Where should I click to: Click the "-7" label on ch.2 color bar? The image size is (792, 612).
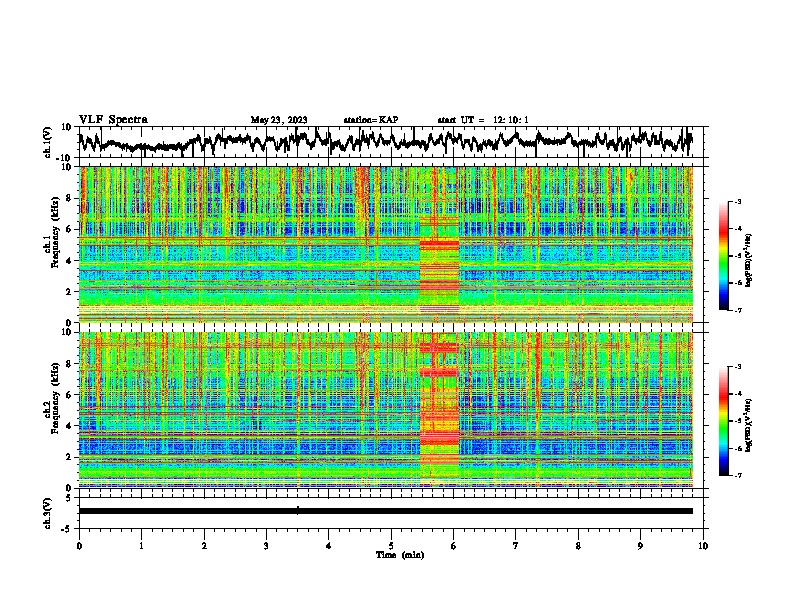point(738,475)
